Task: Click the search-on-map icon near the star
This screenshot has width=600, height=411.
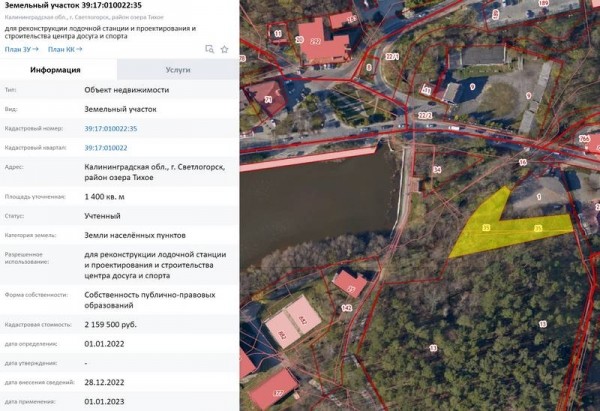Action: pyautogui.click(x=209, y=49)
